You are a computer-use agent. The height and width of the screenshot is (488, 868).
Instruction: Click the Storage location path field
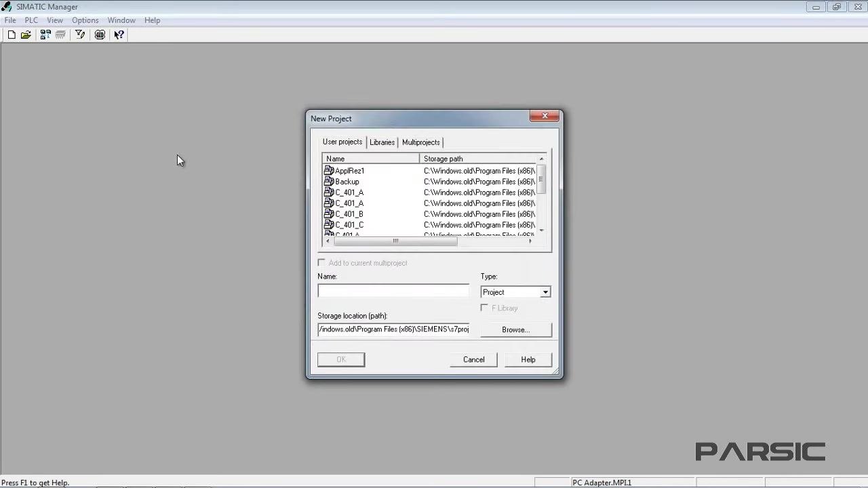pyautogui.click(x=393, y=329)
